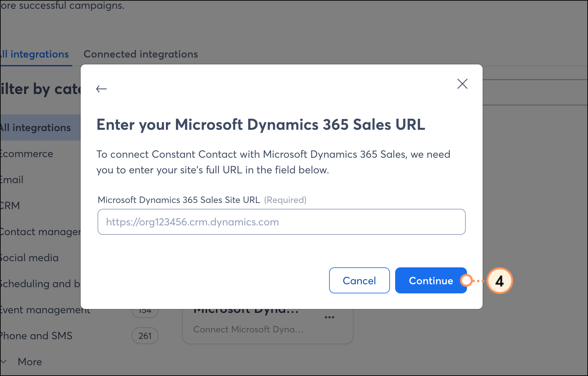Viewport: 588px width, 376px height.
Task: Filter by Ecommerce category
Action: pyautogui.click(x=27, y=154)
